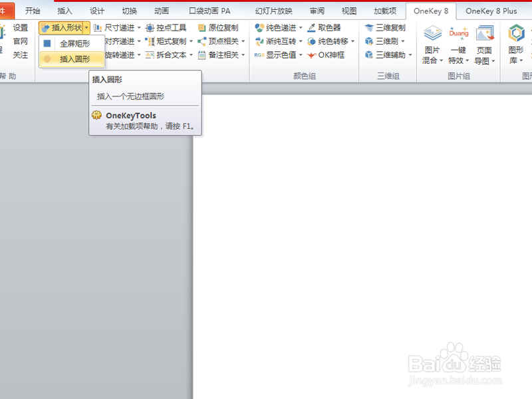Click the OK神框 icon
Image resolution: width=532 pixels, height=399 pixels.
(311, 55)
